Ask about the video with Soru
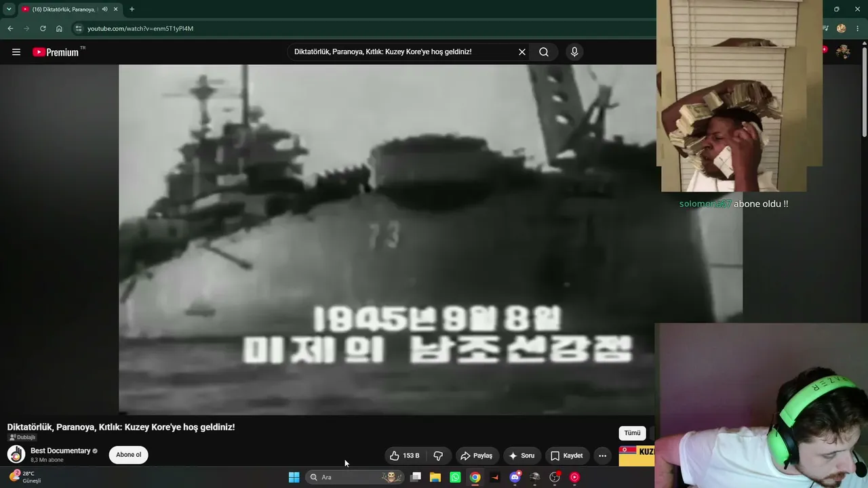 522,455
